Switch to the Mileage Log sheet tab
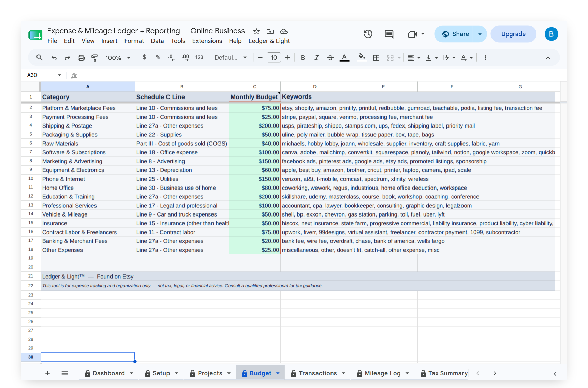Viewport: 588px width, 388px height. click(383, 373)
